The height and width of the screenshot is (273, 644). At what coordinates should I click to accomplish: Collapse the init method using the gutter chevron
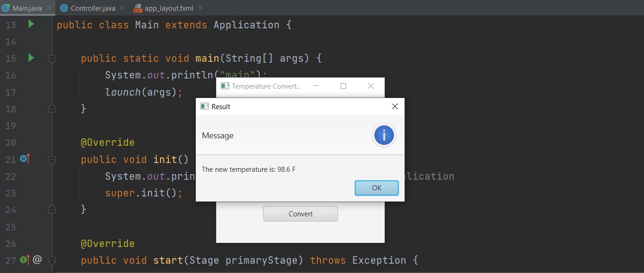52,159
